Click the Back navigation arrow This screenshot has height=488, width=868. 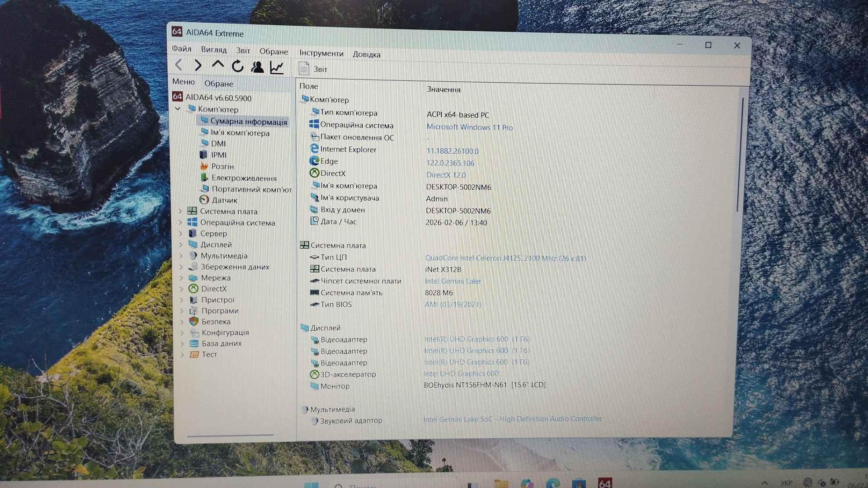pyautogui.click(x=179, y=65)
